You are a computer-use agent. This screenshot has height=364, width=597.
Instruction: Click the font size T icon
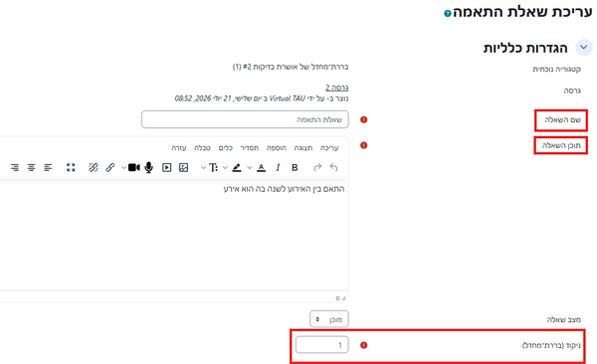(x=213, y=167)
